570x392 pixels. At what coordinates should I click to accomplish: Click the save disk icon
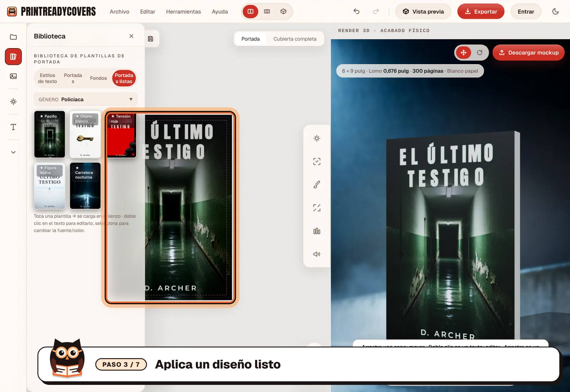150,39
